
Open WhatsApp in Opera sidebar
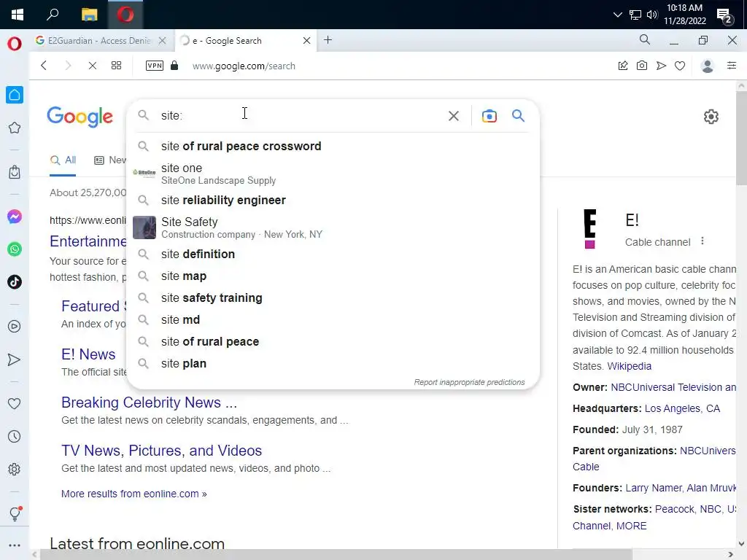click(x=15, y=249)
